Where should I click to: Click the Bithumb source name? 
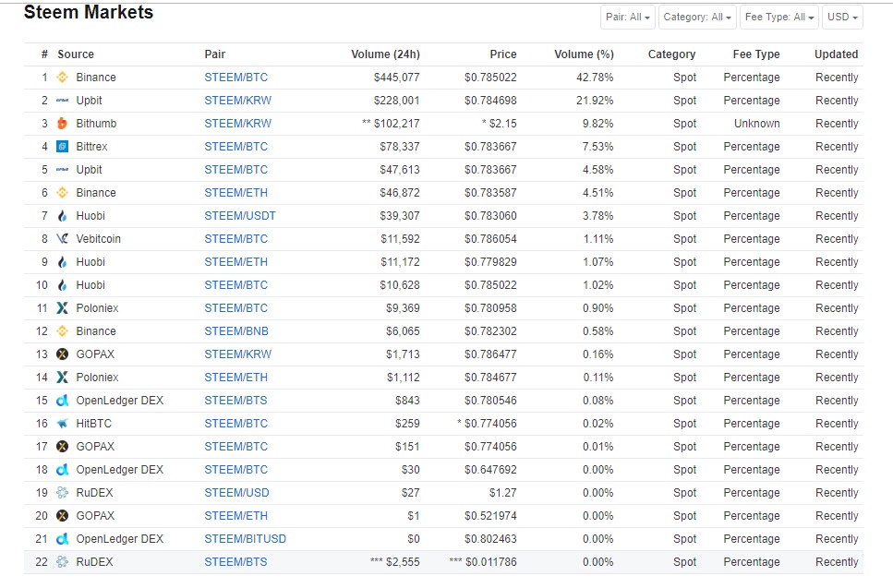[x=96, y=124]
